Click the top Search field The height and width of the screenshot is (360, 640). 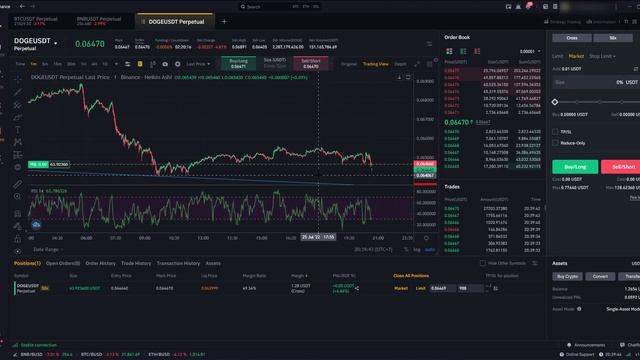pos(280,7)
